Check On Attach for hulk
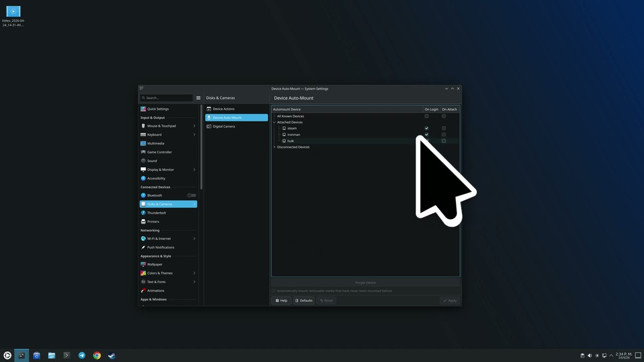 tap(444, 141)
